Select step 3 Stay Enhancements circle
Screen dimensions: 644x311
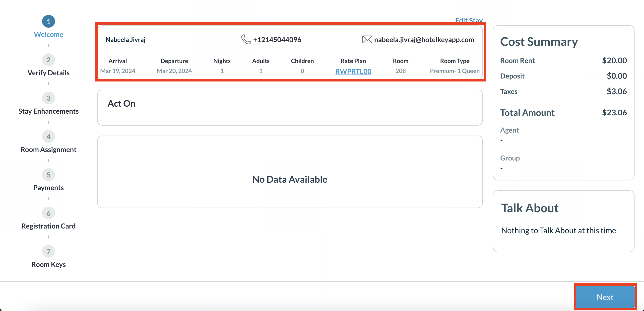49,98
